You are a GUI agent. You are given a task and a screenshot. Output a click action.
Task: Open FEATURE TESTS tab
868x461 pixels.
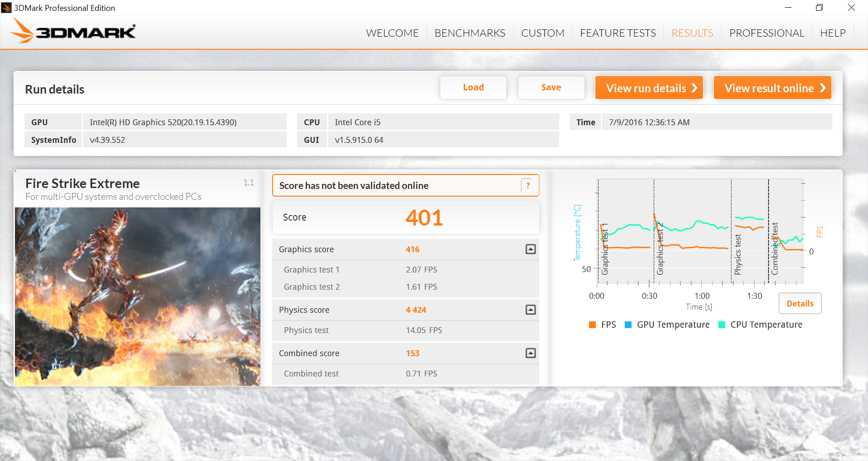point(618,33)
